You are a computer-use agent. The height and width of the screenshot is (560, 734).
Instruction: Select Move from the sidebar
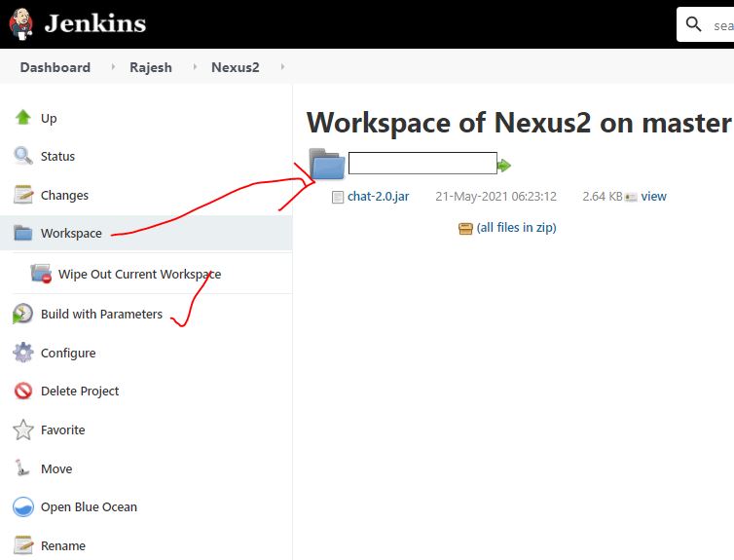pyautogui.click(x=56, y=468)
